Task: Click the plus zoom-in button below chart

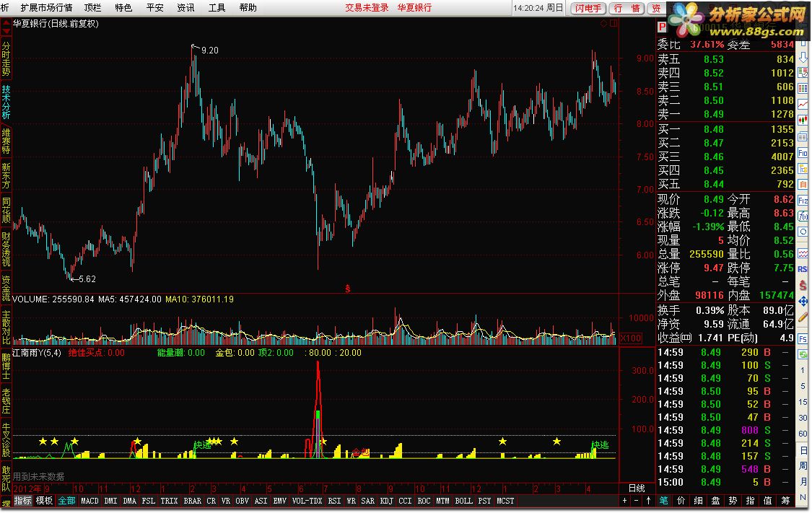Action: click(x=624, y=501)
